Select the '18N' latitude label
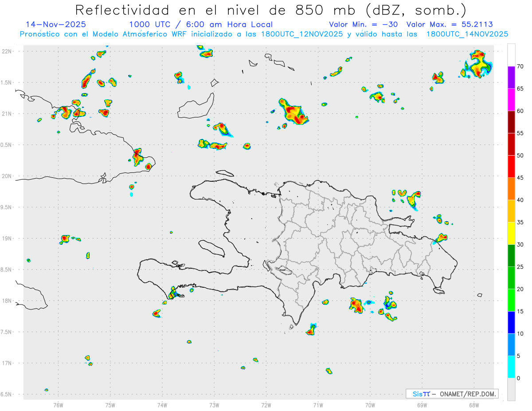 (7, 301)
